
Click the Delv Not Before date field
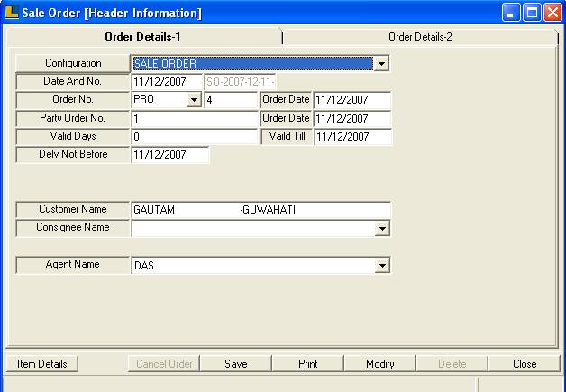[170, 155]
